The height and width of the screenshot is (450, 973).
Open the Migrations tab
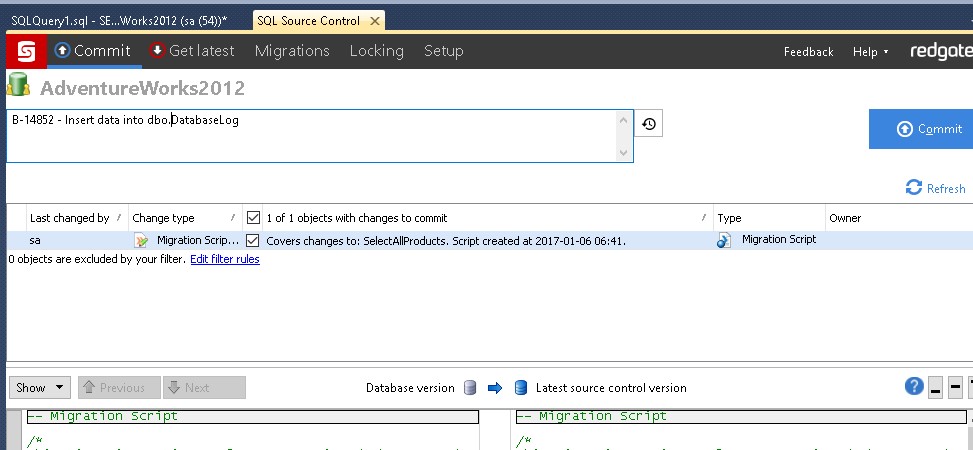point(292,51)
